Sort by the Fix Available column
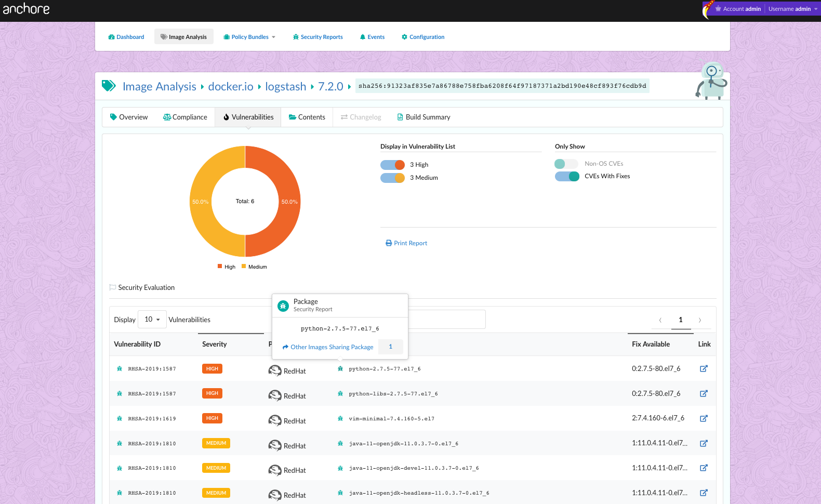The width and height of the screenshot is (821, 504). point(651,344)
